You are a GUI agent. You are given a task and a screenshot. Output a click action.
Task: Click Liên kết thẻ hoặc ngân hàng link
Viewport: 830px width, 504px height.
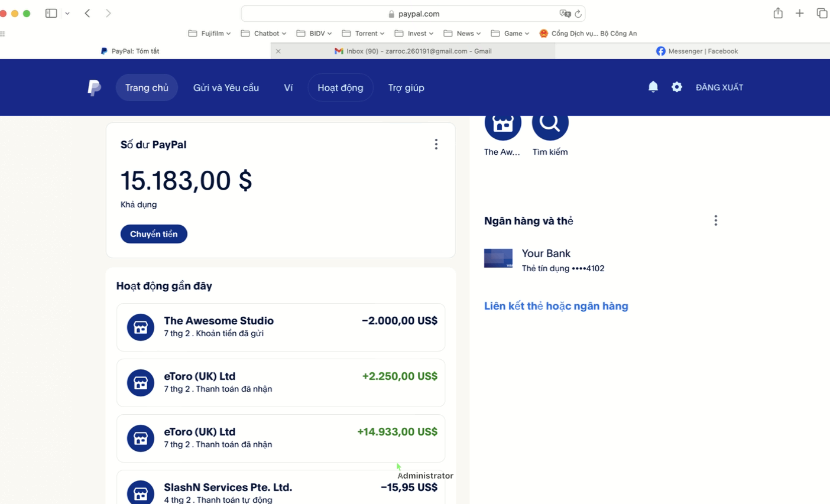point(556,306)
